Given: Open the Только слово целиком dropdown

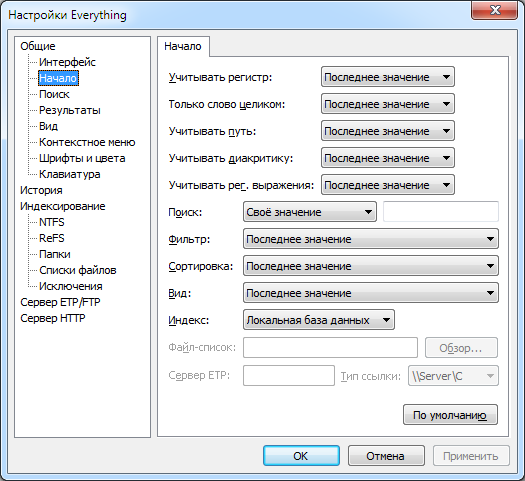Looking at the screenshot, I should [x=388, y=104].
